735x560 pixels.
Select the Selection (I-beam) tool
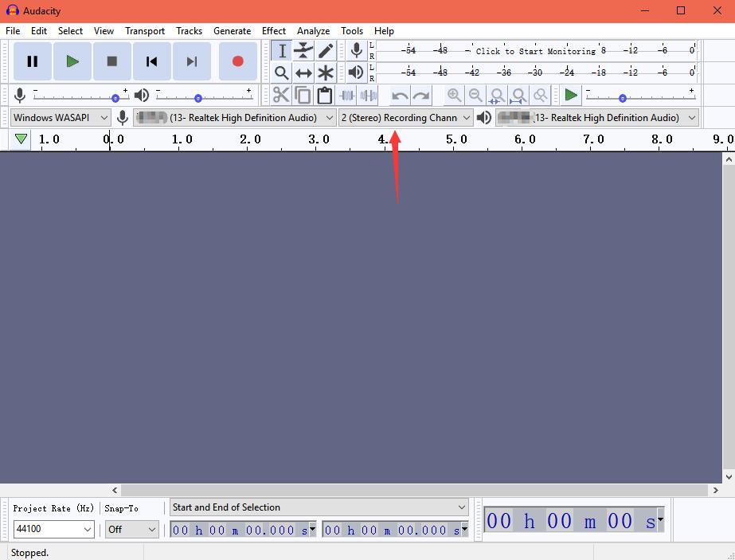pos(282,51)
